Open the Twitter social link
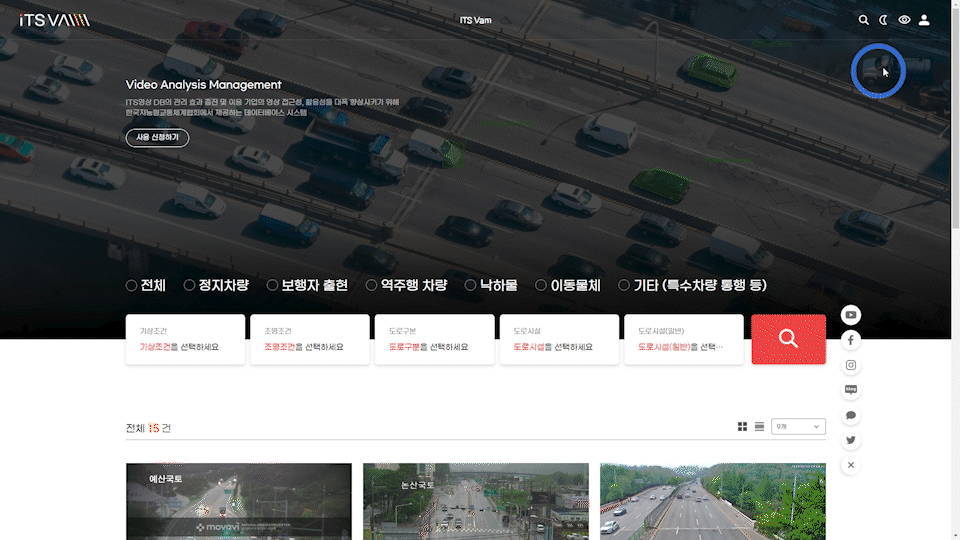 [x=850, y=440]
